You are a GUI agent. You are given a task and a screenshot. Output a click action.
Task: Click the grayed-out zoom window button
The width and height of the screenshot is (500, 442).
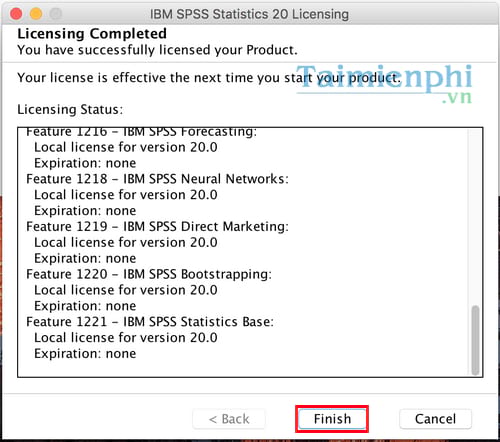pos(56,14)
